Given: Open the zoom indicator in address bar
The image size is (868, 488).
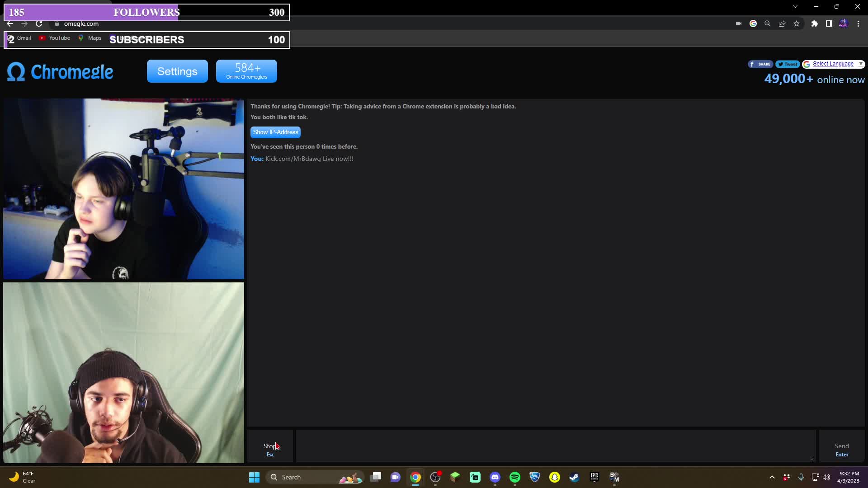Looking at the screenshot, I should point(768,23).
